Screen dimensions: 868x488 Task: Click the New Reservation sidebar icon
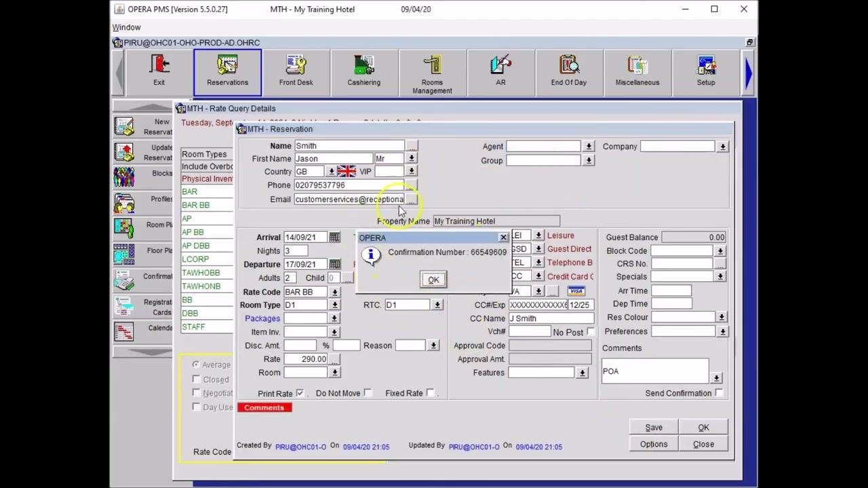(124, 127)
